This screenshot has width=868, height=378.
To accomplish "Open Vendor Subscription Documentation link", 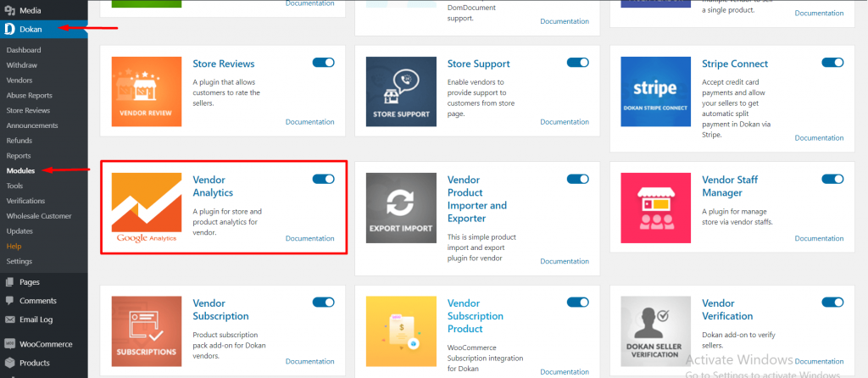I will tap(310, 361).
